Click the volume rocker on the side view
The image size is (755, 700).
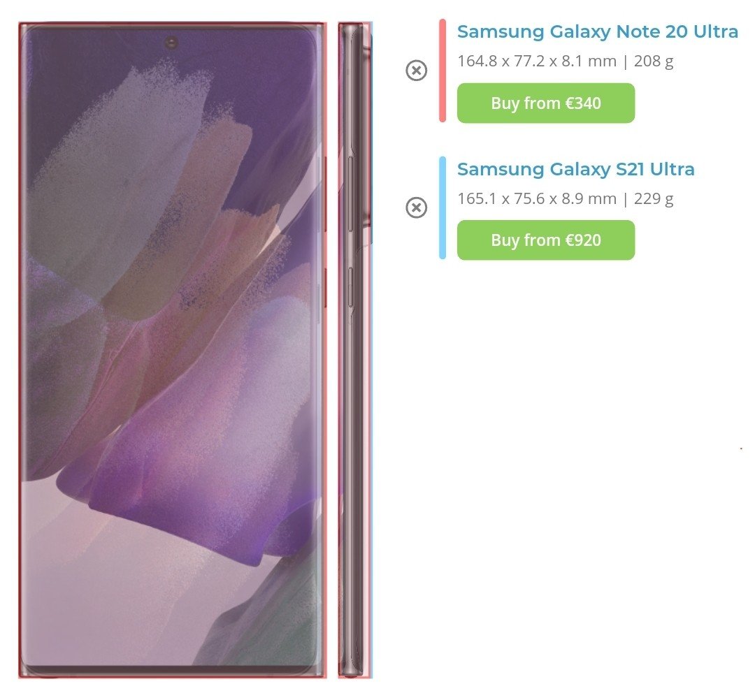(351, 194)
